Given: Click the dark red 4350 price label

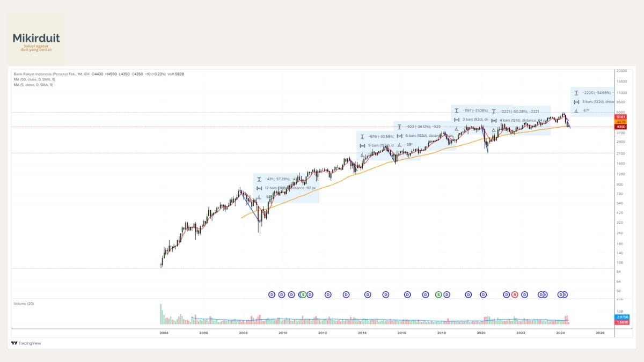Looking at the screenshot, I should point(621,126).
